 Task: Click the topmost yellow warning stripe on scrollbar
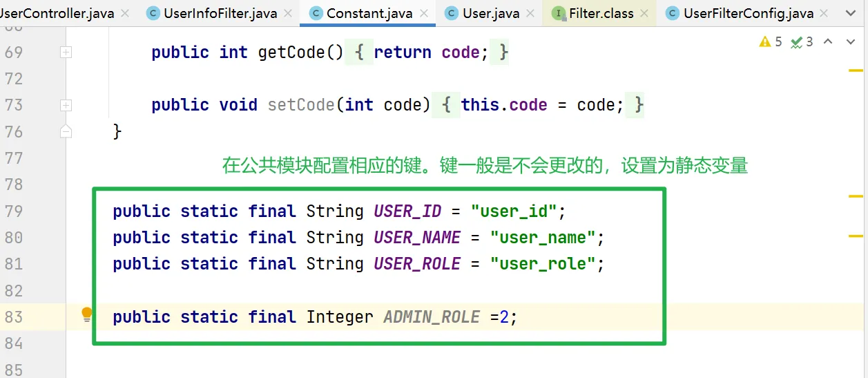click(856, 70)
